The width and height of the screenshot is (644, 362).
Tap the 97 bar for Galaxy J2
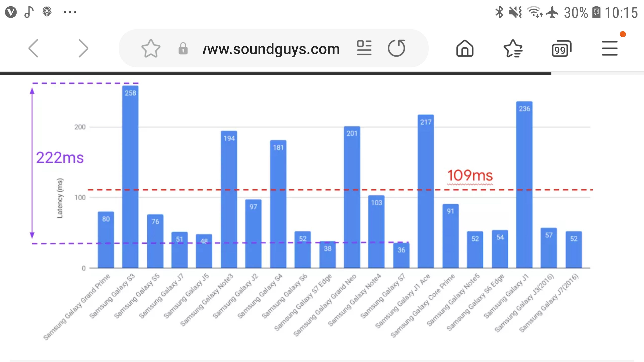pyautogui.click(x=253, y=234)
